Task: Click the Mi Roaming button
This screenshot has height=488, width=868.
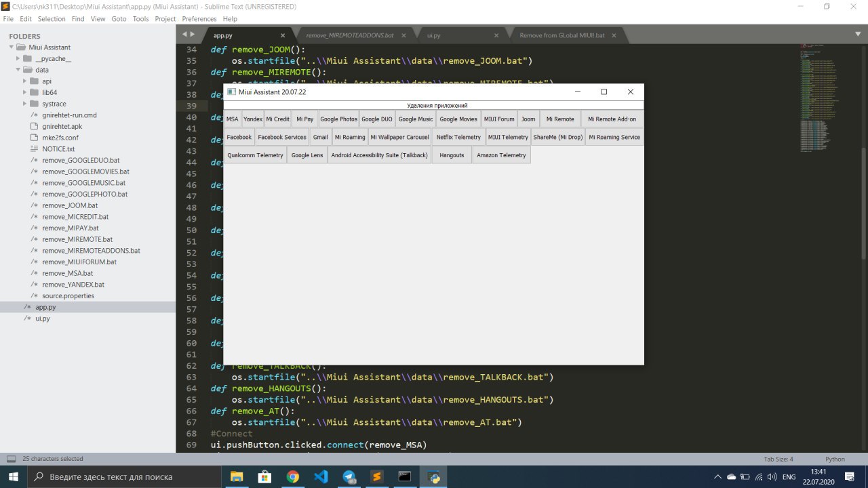Action: [350, 137]
